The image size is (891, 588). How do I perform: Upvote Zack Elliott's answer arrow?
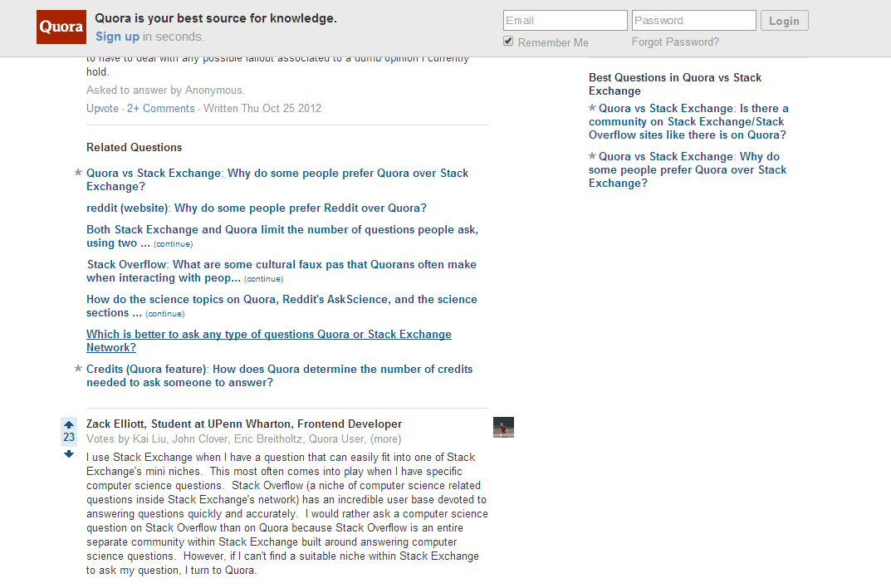click(x=69, y=424)
